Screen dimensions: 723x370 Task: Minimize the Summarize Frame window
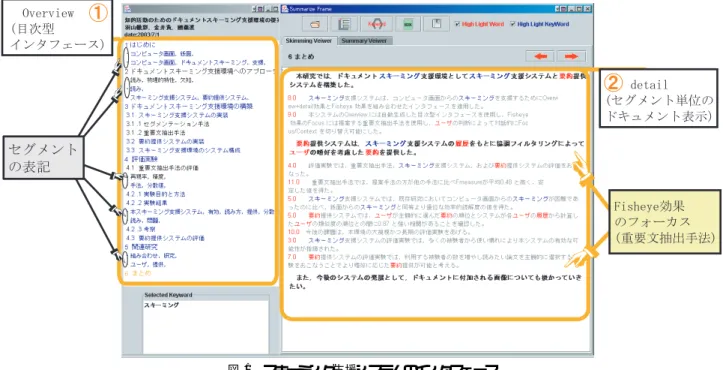(x=571, y=8)
